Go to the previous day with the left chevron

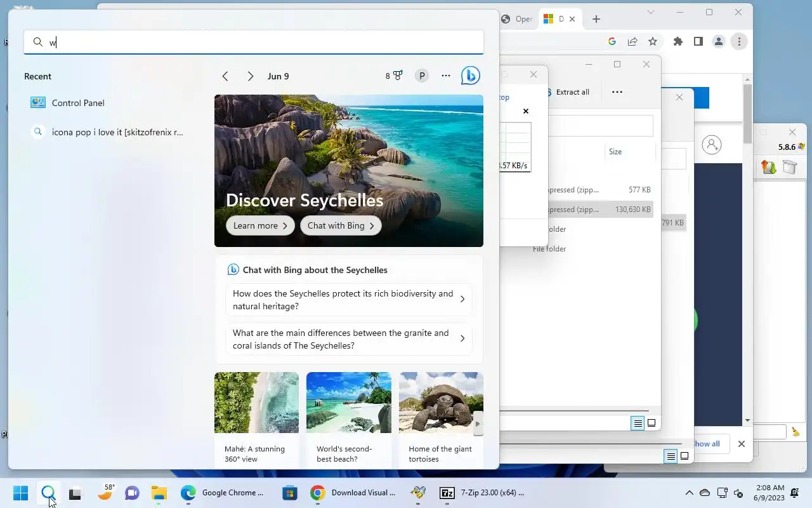point(225,76)
